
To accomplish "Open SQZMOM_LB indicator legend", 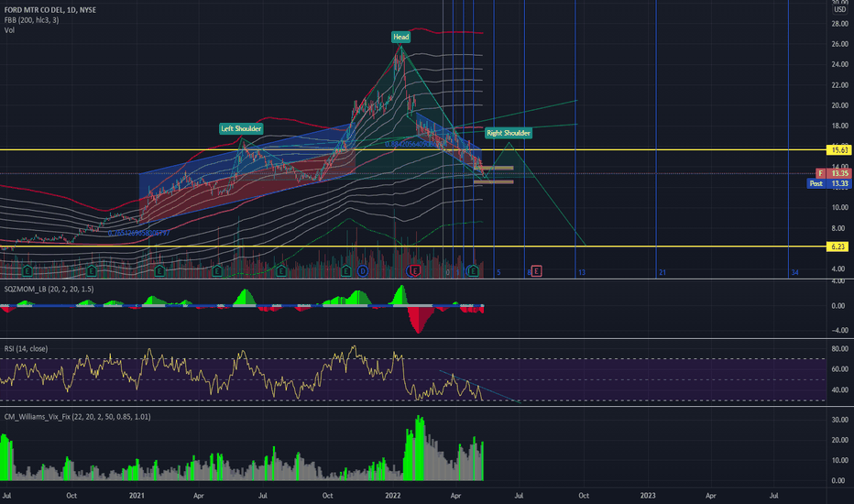I will pyautogui.click(x=49, y=289).
